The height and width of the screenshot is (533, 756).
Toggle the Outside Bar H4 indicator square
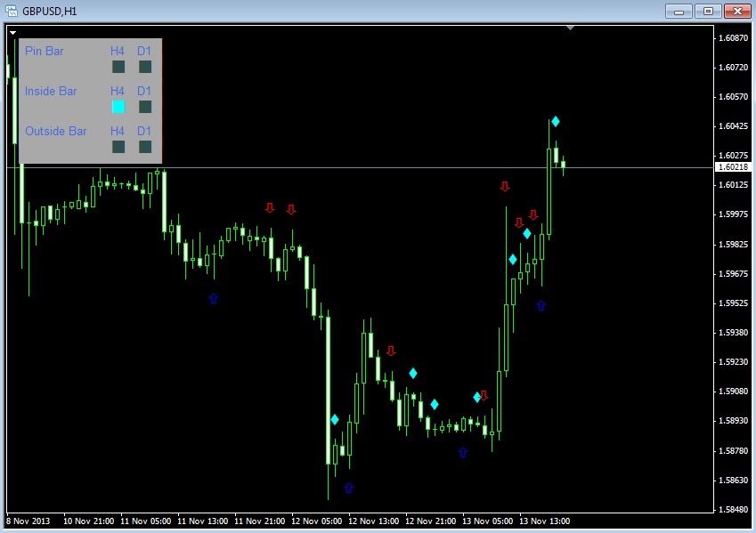coord(118,147)
